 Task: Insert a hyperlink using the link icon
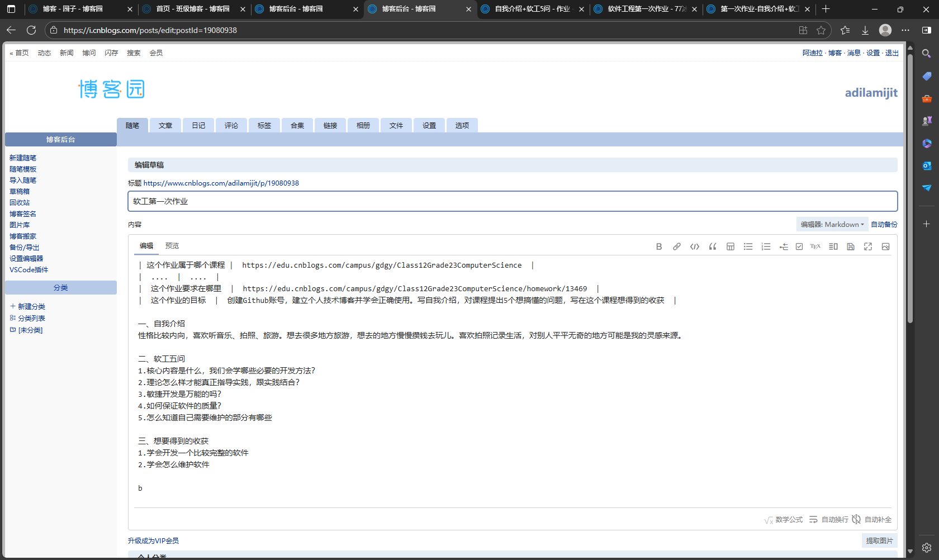tap(677, 246)
